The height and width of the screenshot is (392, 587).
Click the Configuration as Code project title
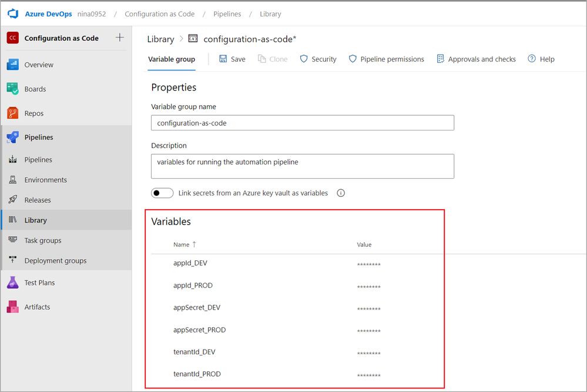click(x=61, y=38)
